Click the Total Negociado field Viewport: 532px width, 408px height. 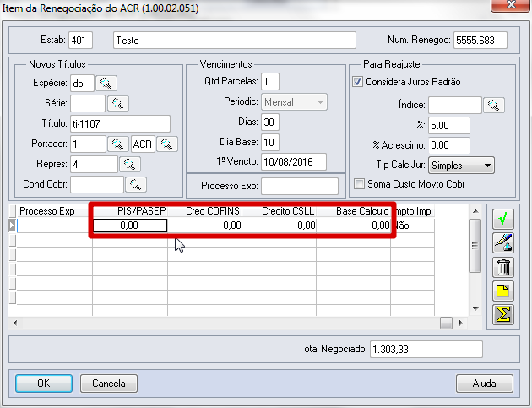click(426, 350)
